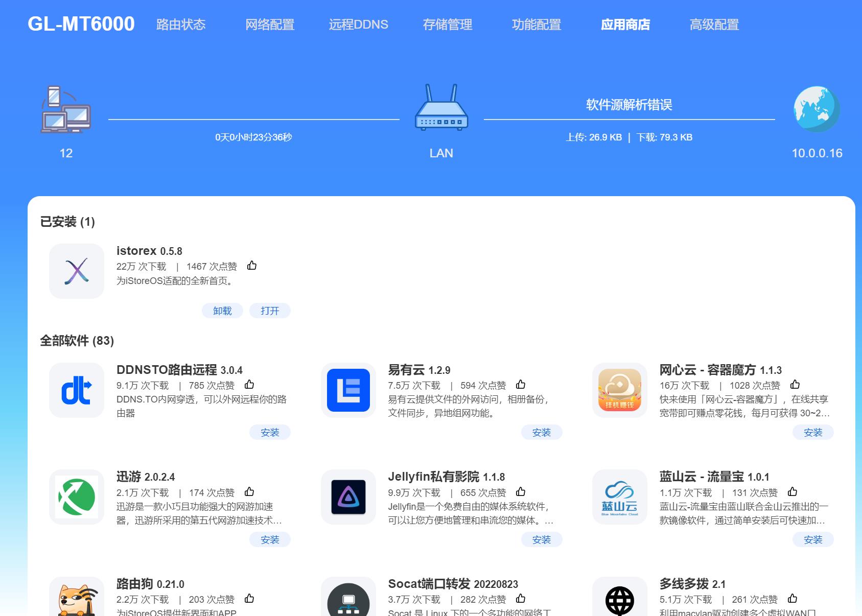
Task: Click 卸载 to uninstall istorex
Action: 222,310
